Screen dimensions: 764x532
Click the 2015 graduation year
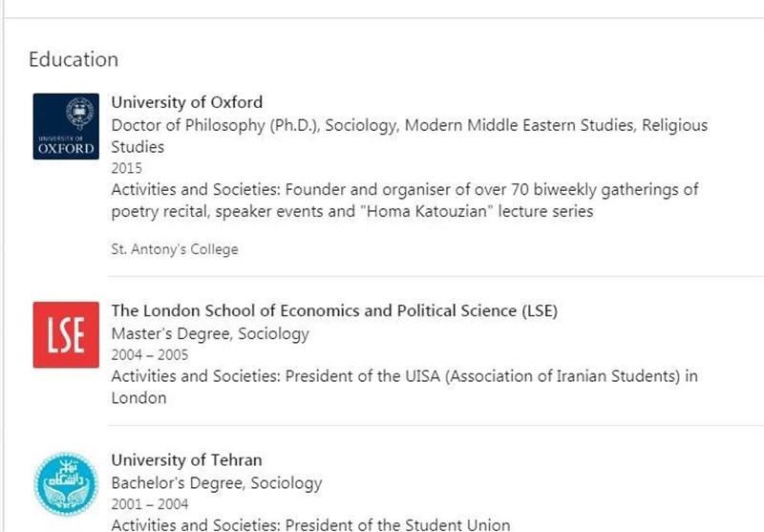127,168
